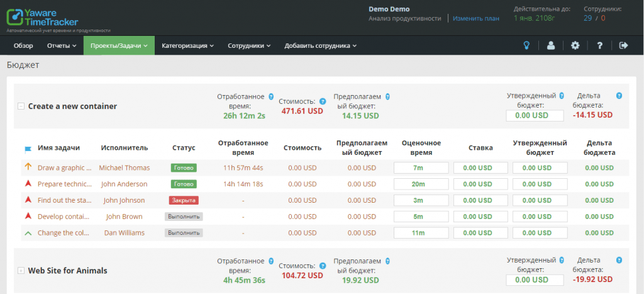
Task: Click the 104.72 USD cost value
Action: (x=303, y=276)
